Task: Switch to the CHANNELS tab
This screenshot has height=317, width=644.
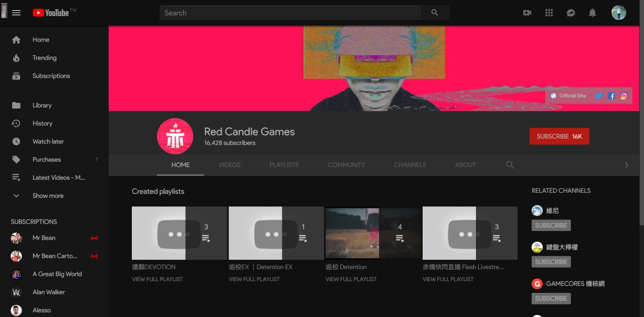Action: click(410, 165)
